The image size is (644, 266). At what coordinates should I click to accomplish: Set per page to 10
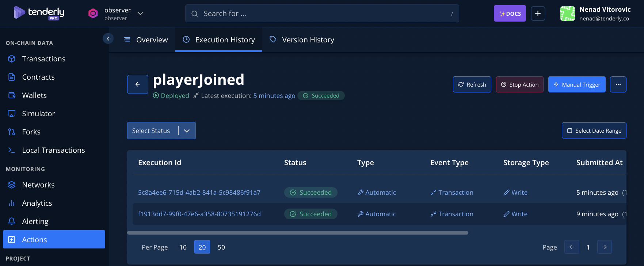coord(183,247)
